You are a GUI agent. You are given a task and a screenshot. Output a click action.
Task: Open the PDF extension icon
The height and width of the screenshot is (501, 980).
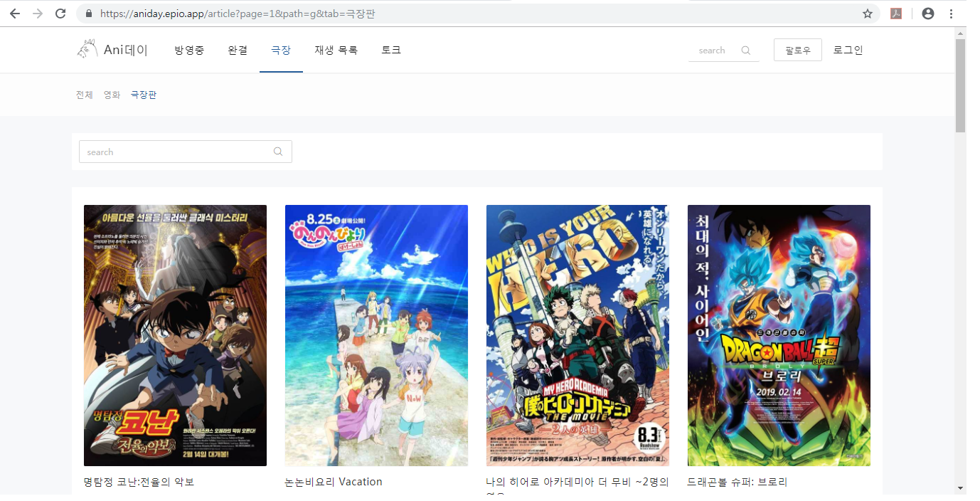coord(897,14)
